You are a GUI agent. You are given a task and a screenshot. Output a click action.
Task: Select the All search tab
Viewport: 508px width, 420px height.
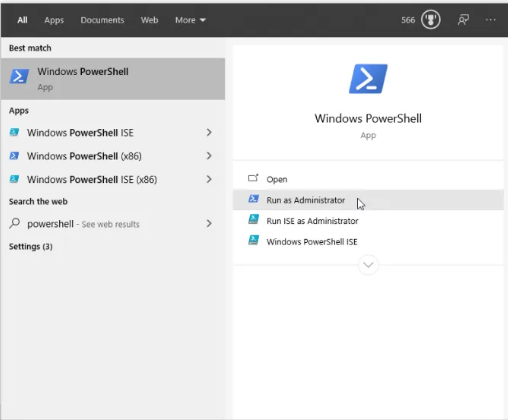point(22,20)
